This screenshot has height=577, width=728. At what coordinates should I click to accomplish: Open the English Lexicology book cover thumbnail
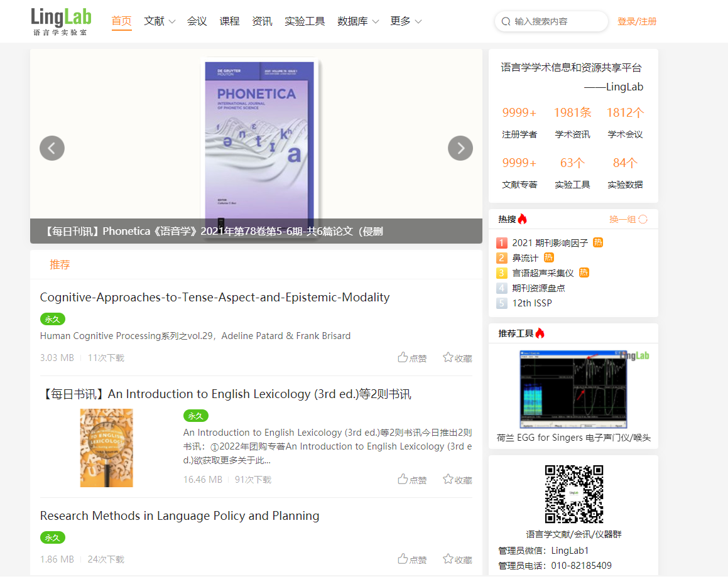pyautogui.click(x=107, y=448)
